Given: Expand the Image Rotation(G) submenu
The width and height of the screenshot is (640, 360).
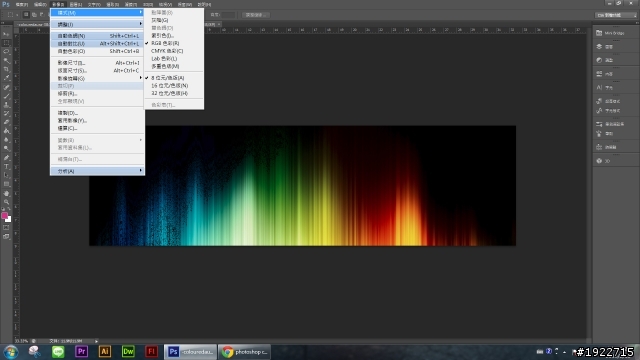Looking at the screenshot, I should point(98,78).
